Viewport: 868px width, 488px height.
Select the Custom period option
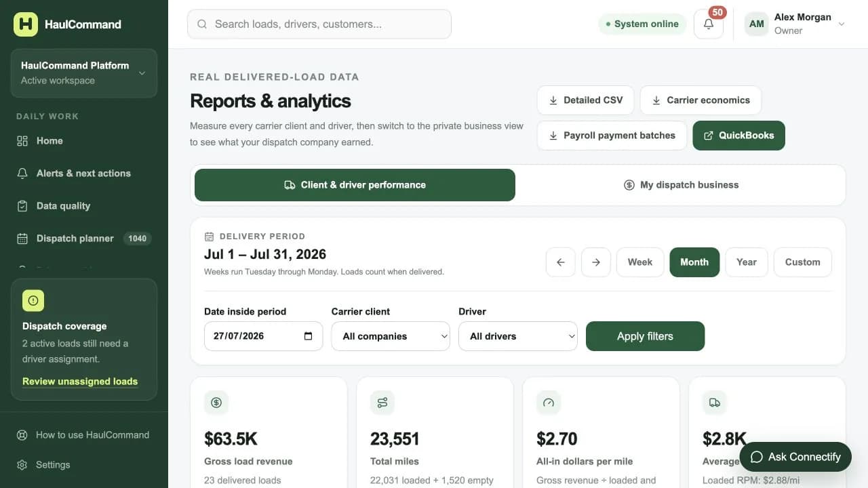pyautogui.click(x=803, y=262)
